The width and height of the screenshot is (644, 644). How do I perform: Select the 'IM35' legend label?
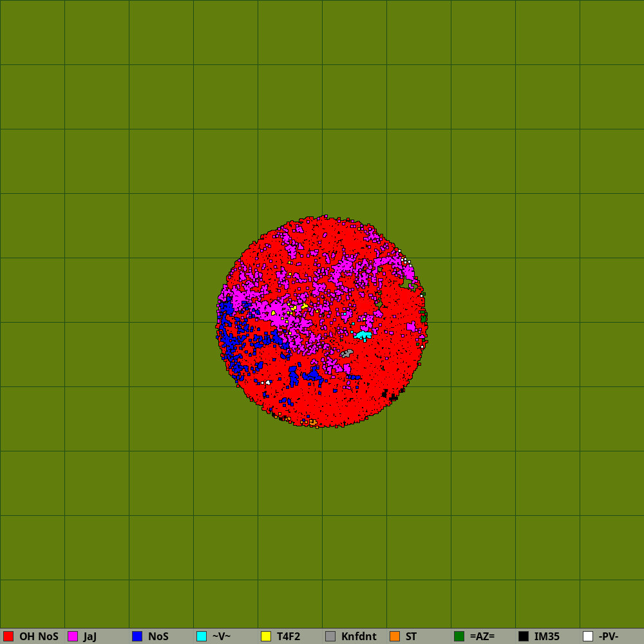[x=547, y=636]
